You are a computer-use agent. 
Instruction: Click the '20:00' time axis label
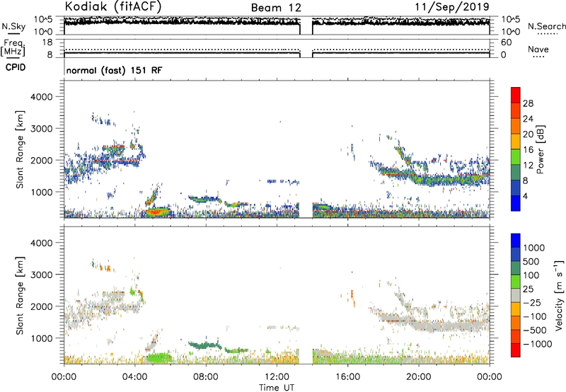419,377
